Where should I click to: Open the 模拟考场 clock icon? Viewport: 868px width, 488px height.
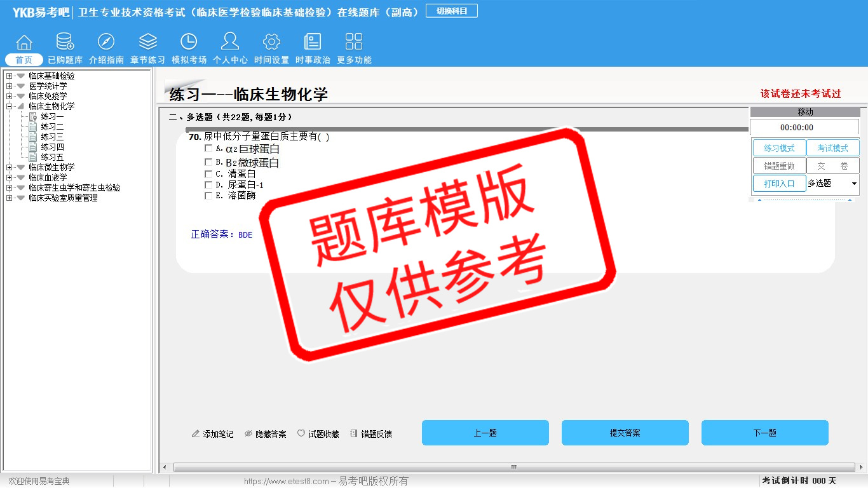pos(189,43)
